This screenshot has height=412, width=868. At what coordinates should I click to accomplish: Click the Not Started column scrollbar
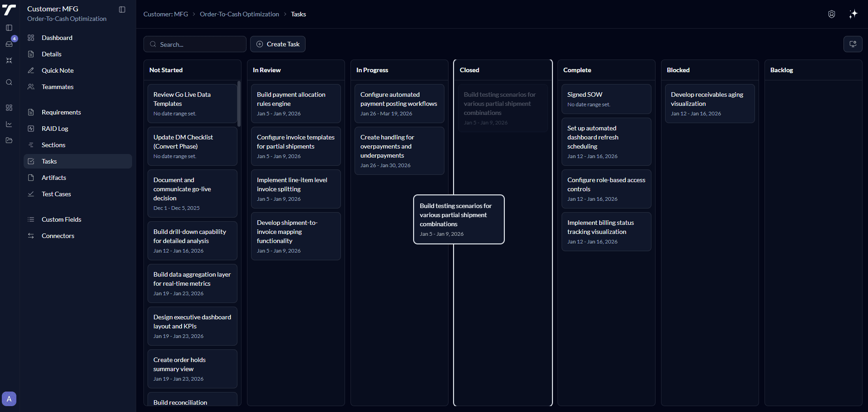(x=239, y=104)
